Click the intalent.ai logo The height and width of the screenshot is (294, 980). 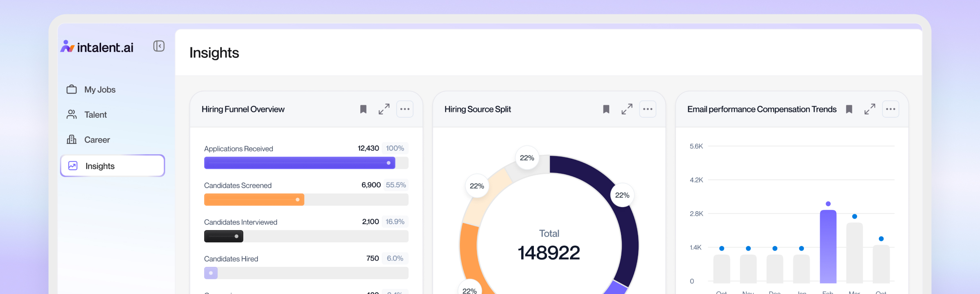pos(97,47)
